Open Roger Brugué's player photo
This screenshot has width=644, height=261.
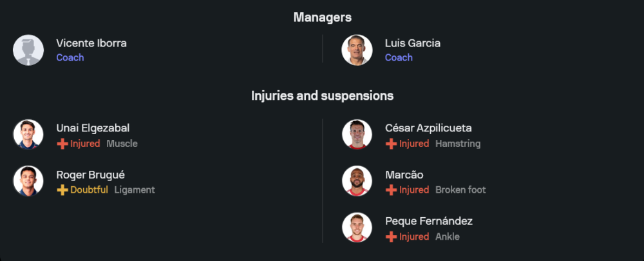click(28, 181)
